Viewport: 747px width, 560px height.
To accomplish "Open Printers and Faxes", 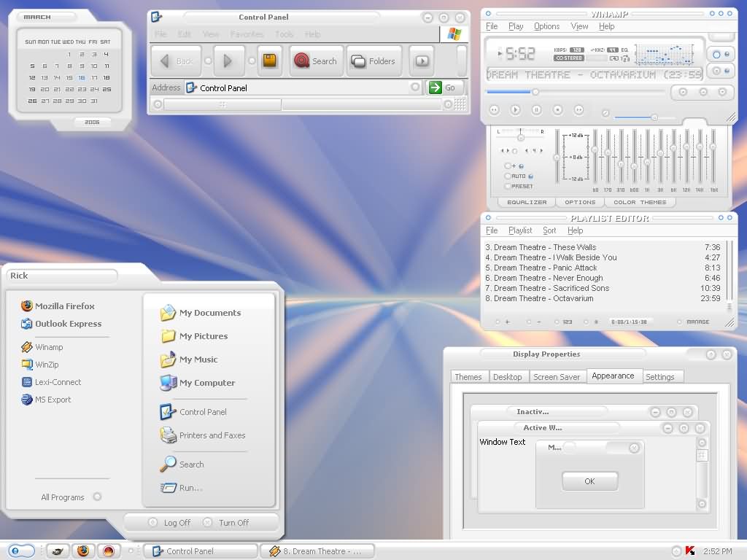I will point(203,435).
